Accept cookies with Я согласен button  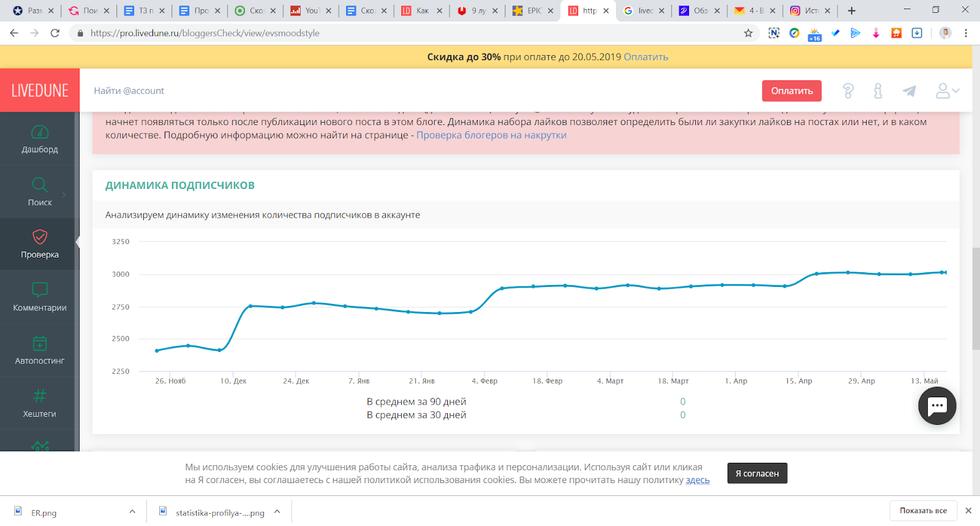757,473
